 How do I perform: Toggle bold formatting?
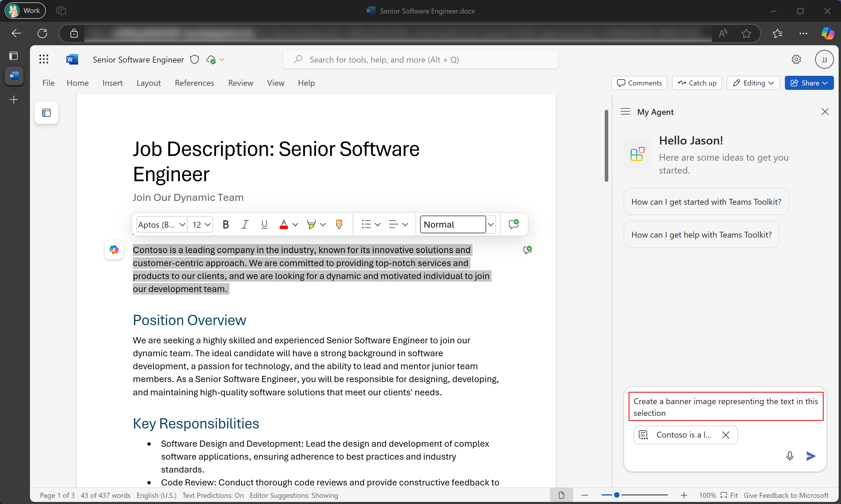click(226, 224)
